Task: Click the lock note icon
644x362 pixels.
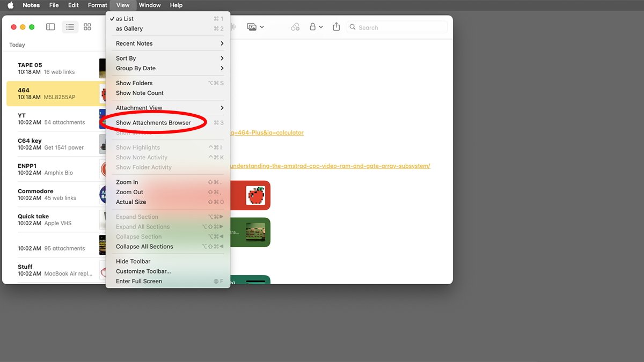Action: click(312, 27)
